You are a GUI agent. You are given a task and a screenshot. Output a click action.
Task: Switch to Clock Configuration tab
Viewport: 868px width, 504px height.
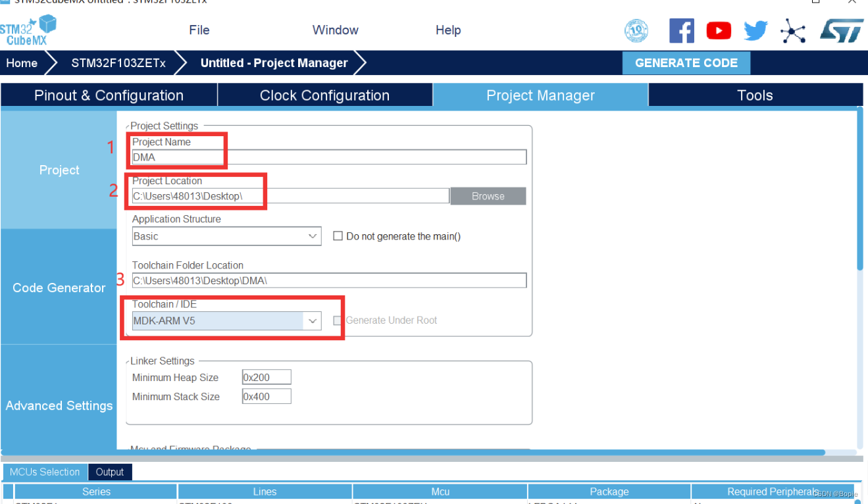(x=324, y=95)
